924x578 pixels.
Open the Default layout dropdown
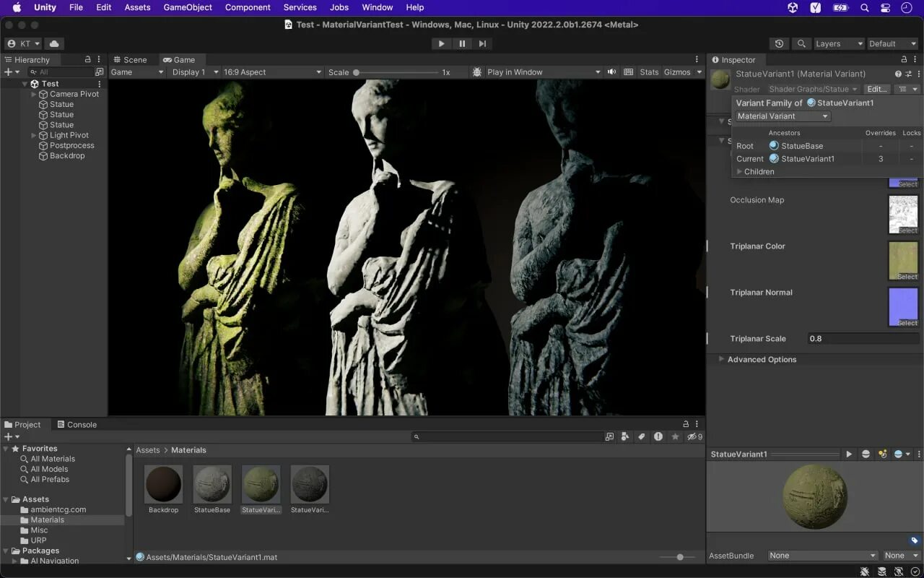click(x=893, y=43)
